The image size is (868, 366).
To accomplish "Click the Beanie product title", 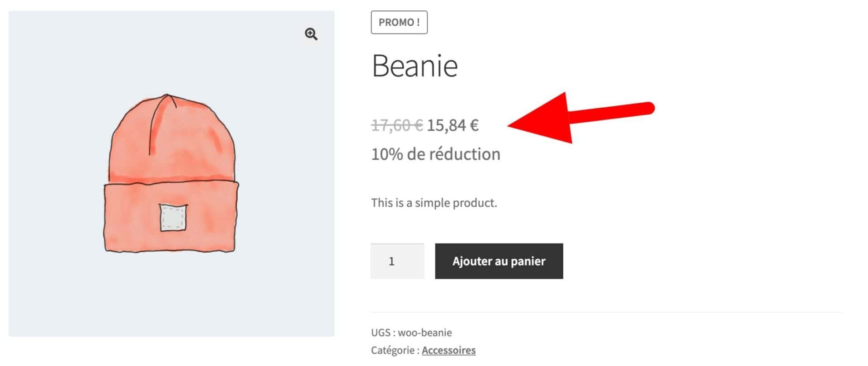I will tap(415, 66).
